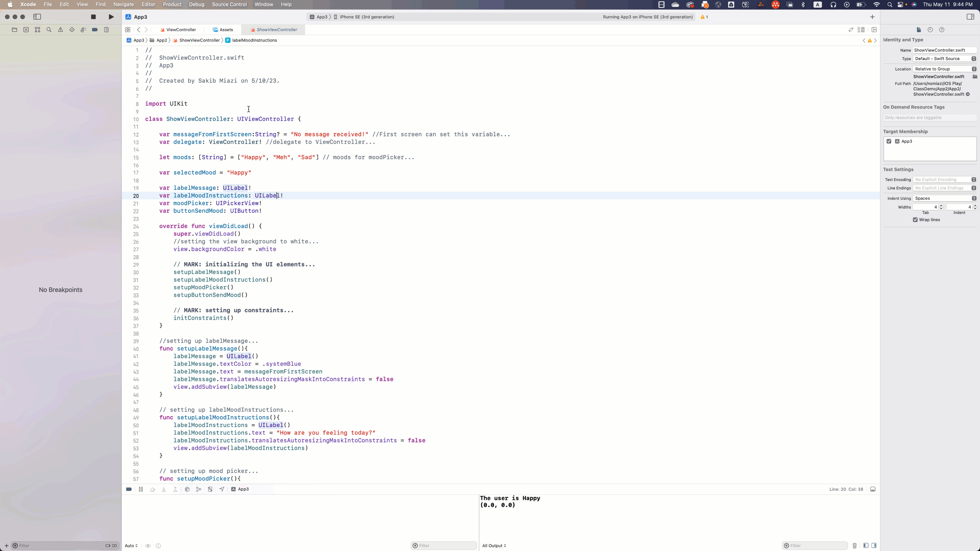Clear console with the trash icon
The width and height of the screenshot is (980, 551).
coord(855,546)
